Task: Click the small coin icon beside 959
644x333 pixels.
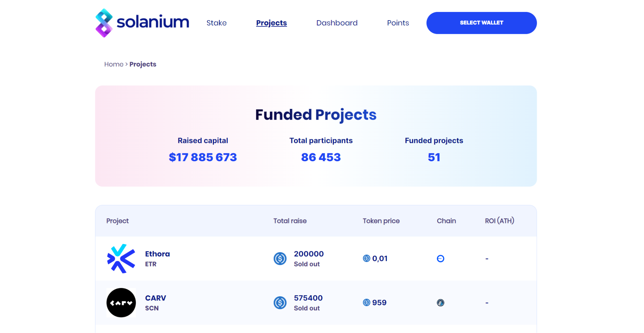Action: (366, 302)
